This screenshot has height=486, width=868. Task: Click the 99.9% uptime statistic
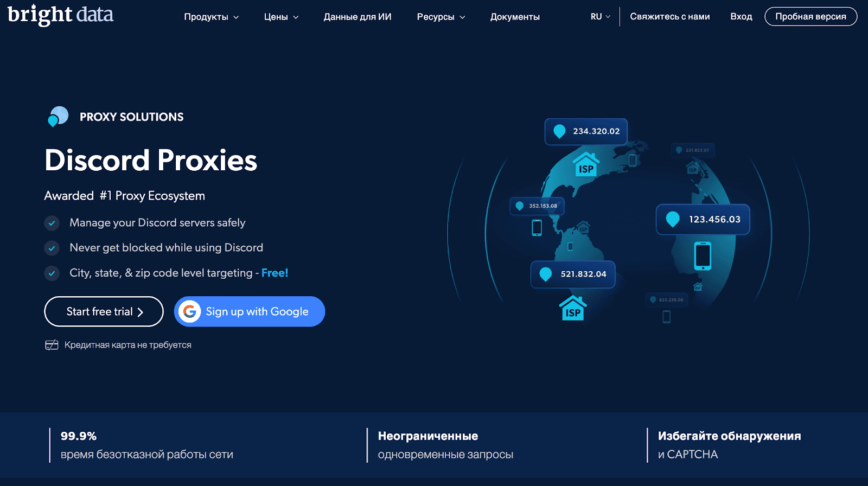point(79,436)
